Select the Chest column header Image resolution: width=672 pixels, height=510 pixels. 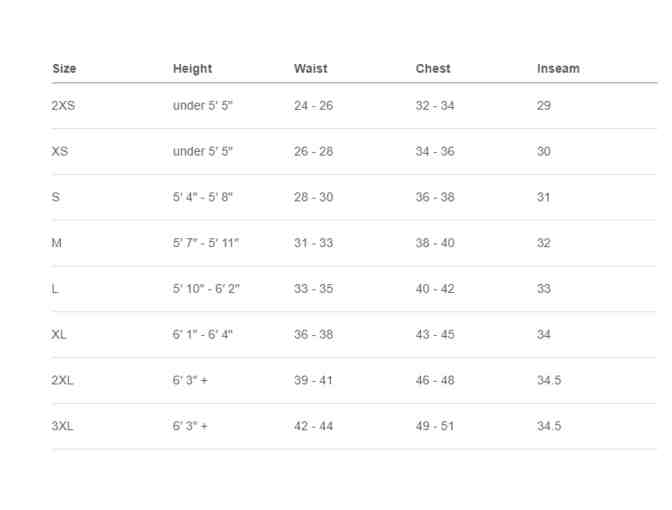pos(433,69)
